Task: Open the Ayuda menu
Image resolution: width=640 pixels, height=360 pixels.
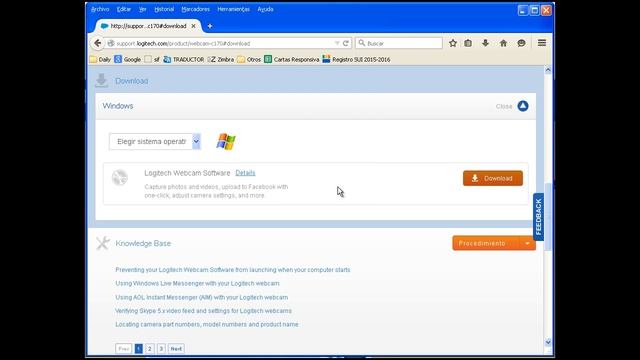Action: pos(265,9)
